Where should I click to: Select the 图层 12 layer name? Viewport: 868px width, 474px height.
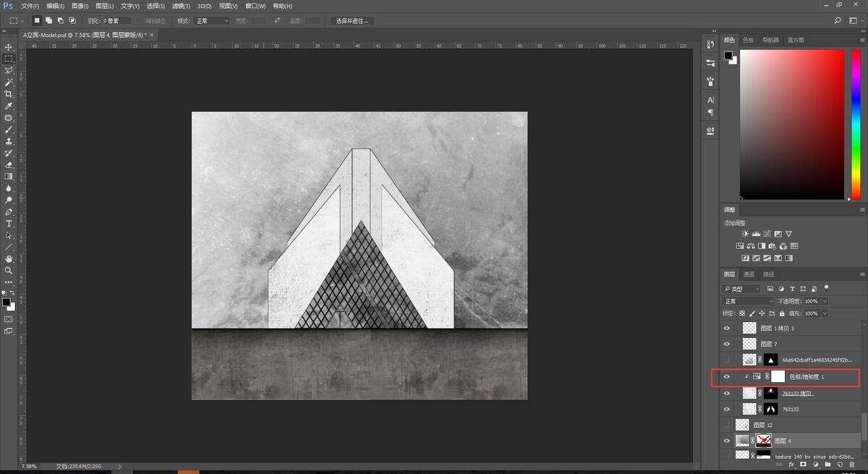[x=763, y=425]
